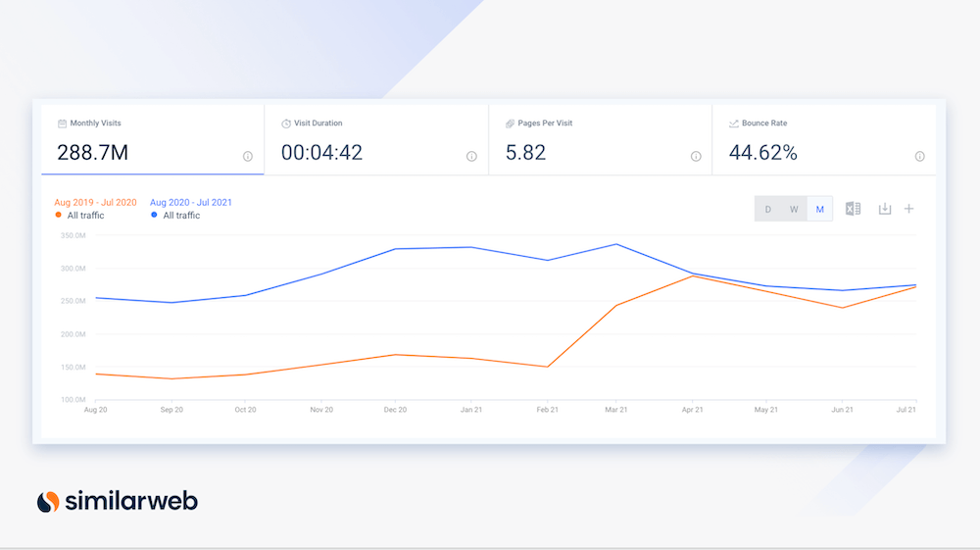Click the Monthly Visits info icon

pos(247,156)
